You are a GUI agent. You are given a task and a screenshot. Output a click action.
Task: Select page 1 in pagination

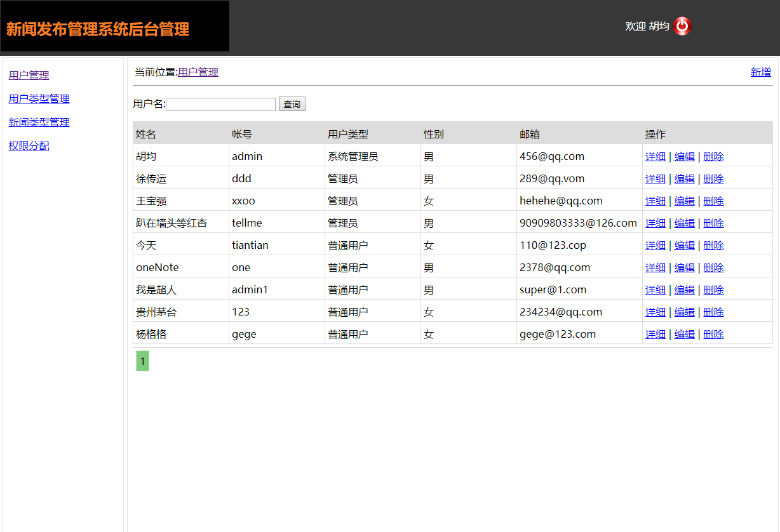(x=142, y=361)
